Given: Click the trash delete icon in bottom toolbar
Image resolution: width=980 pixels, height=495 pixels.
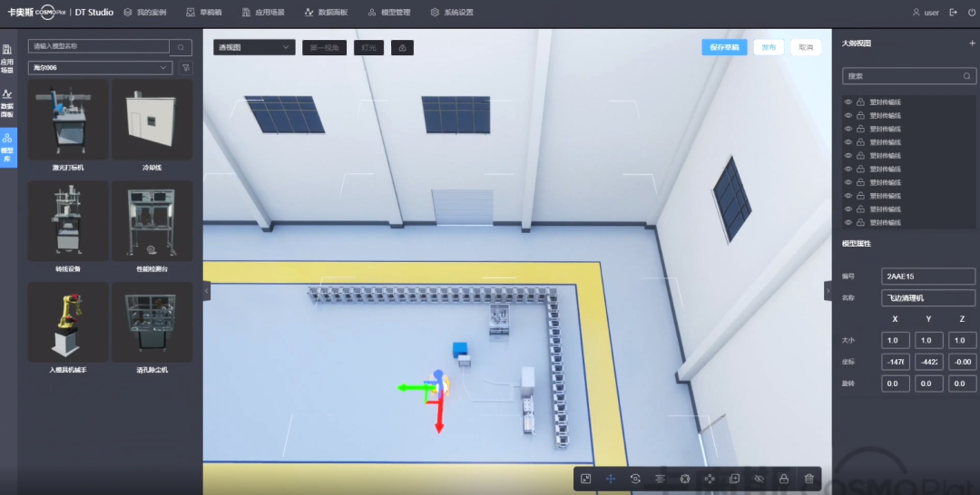Looking at the screenshot, I should pyautogui.click(x=808, y=478).
